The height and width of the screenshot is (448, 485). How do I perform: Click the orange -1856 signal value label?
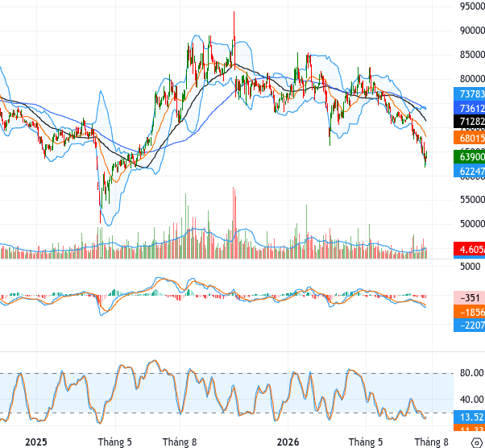pos(469,312)
